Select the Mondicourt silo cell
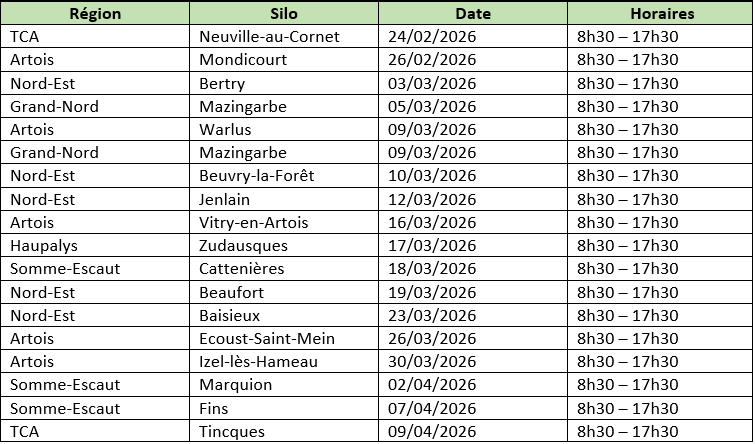This screenshot has width=755, height=444. (x=243, y=60)
